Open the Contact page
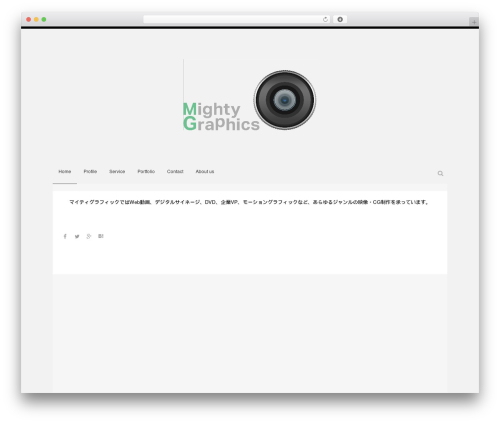 [175, 171]
